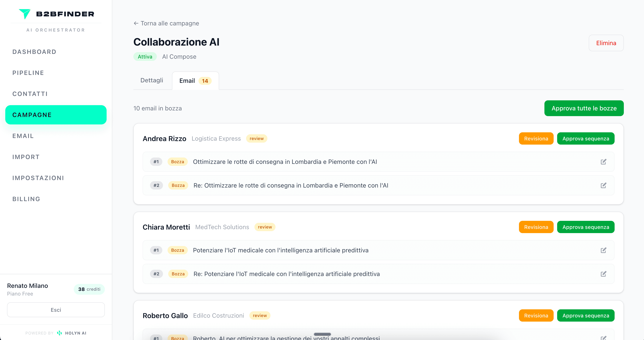Edit Chiara Moretti's Re: Potenziare email

click(603, 274)
